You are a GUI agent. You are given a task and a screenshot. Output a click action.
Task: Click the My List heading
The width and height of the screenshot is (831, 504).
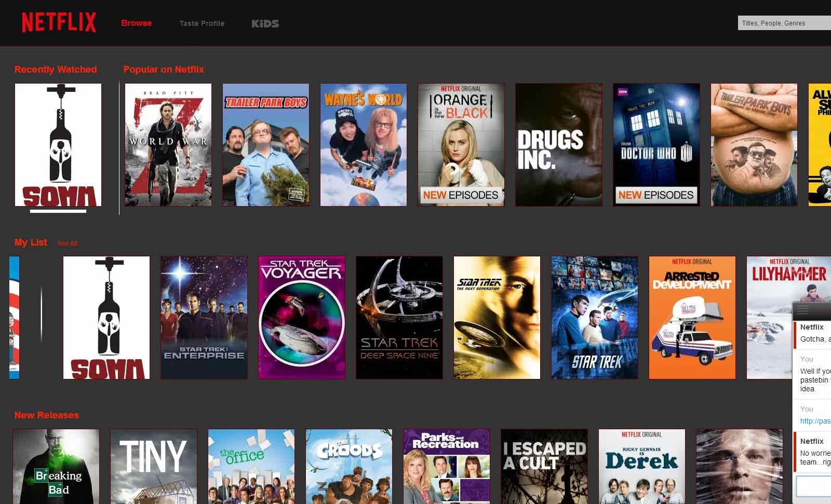pos(31,242)
